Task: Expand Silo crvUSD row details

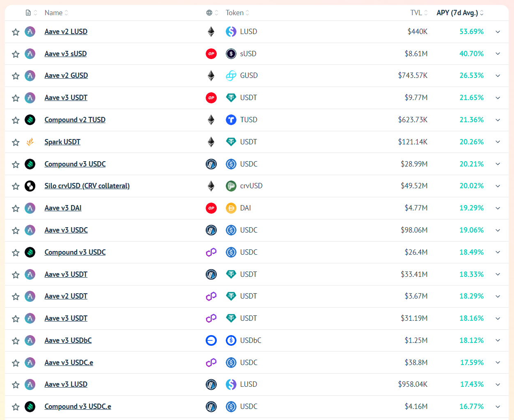Action: [x=498, y=186]
